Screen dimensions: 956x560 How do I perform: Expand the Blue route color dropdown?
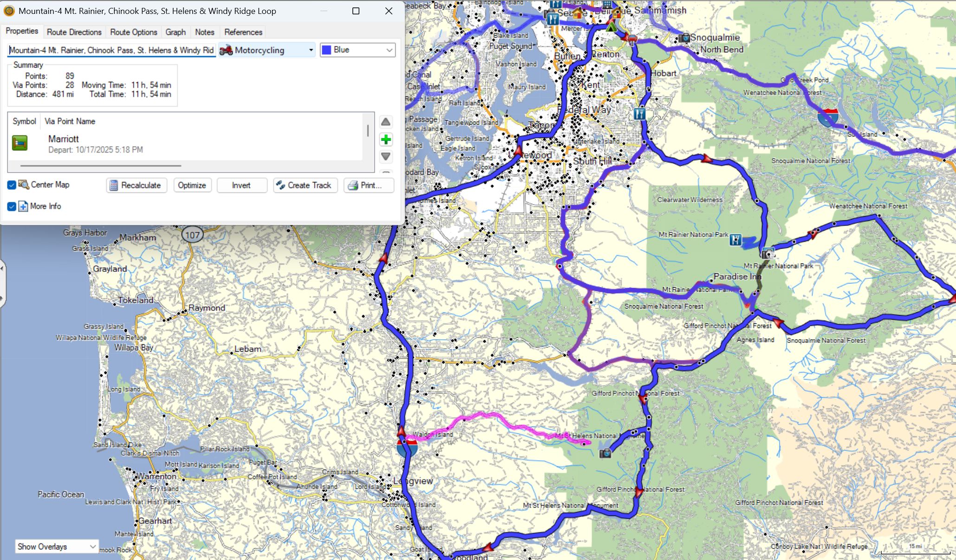point(389,50)
